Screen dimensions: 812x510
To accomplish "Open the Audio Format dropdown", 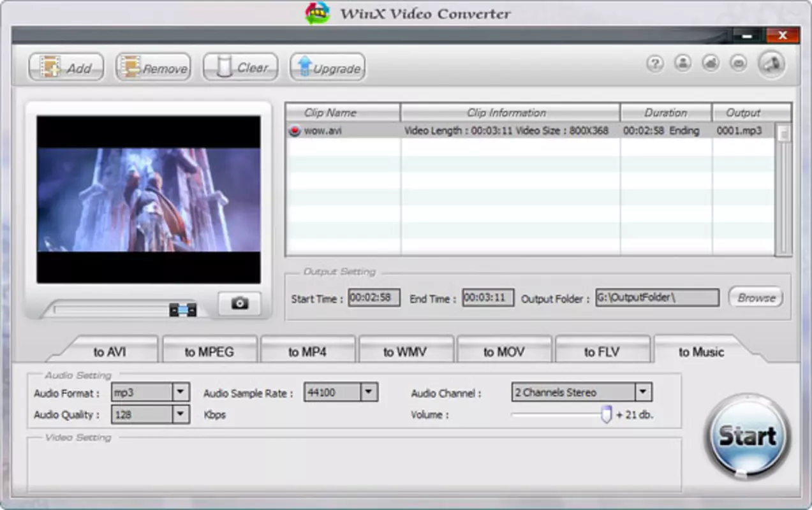I will pyautogui.click(x=151, y=393).
